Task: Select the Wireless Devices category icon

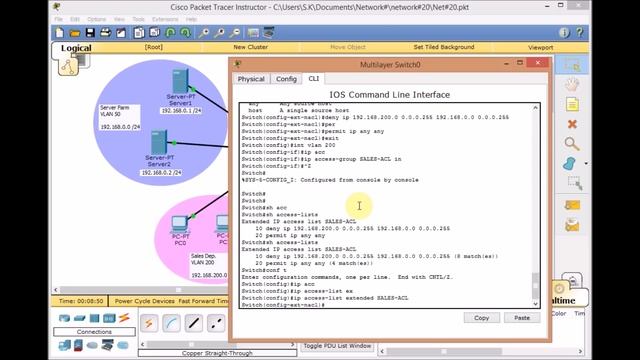Action: pyautogui.click(x=109, y=318)
